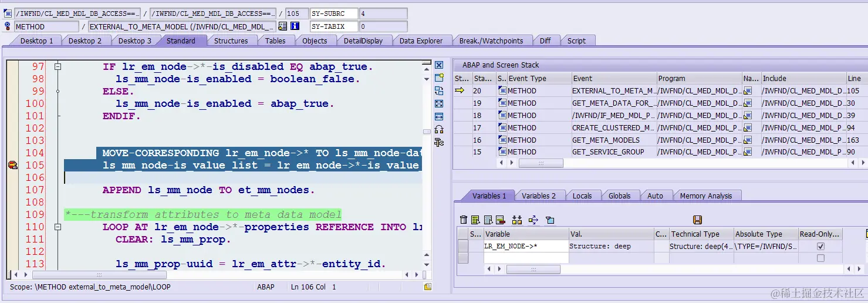868x303 pixels.
Task: Switch to the Tables tab
Action: (x=275, y=41)
